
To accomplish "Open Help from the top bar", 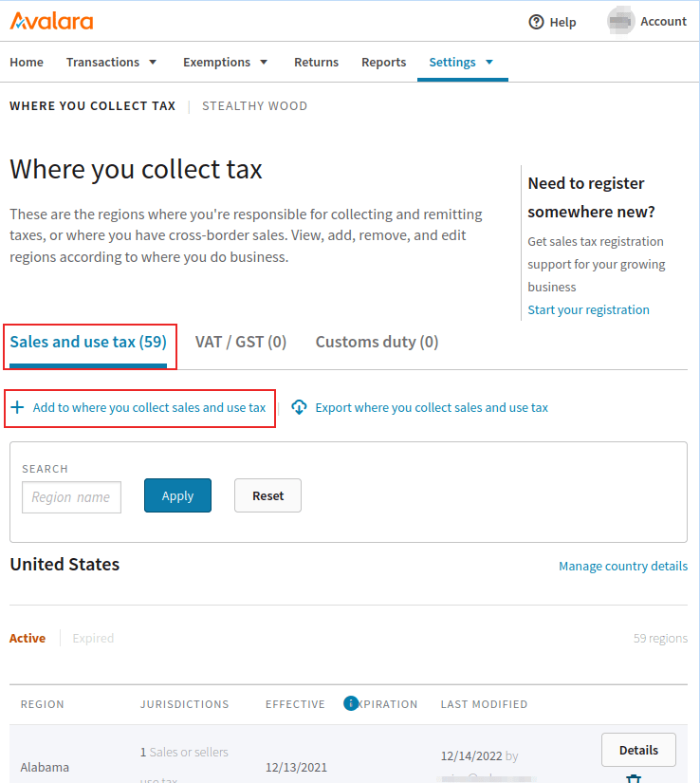I will point(551,21).
